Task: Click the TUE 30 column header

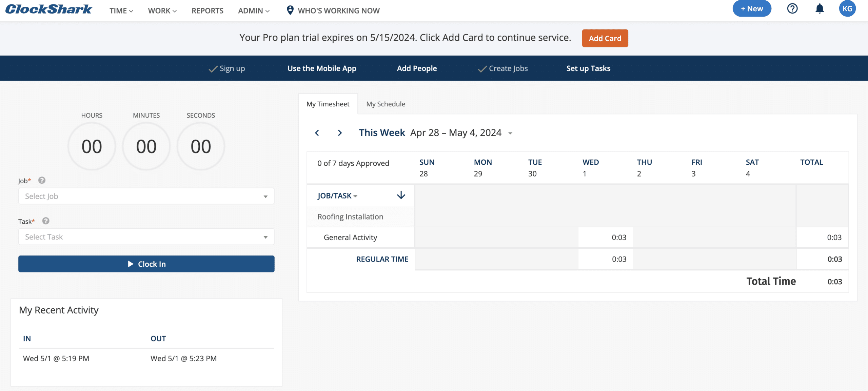Action: pyautogui.click(x=535, y=168)
